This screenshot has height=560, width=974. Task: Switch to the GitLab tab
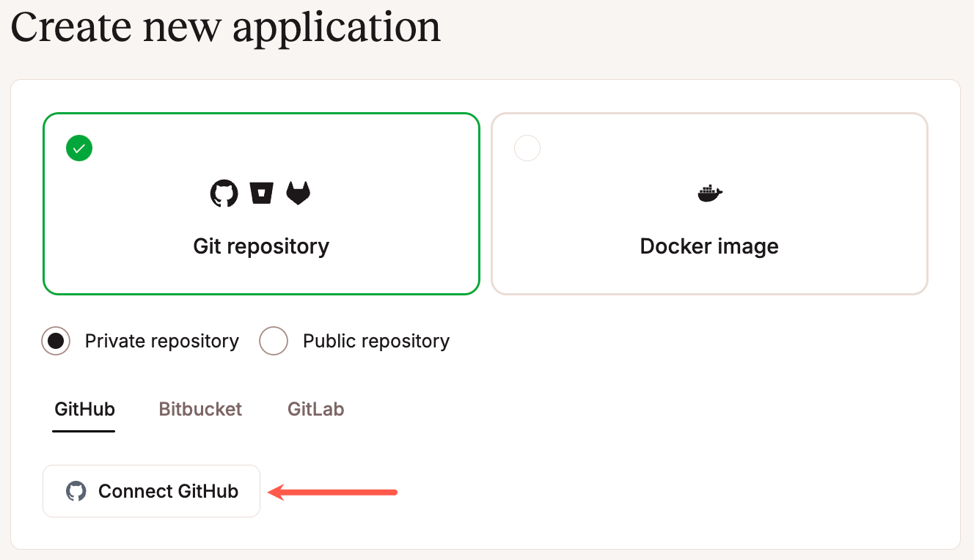click(x=315, y=409)
